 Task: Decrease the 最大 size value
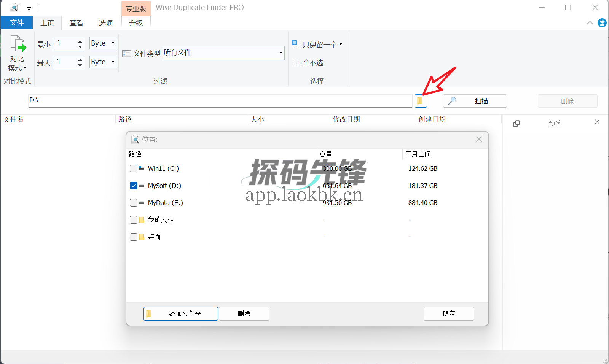pyautogui.click(x=80, y=65)
